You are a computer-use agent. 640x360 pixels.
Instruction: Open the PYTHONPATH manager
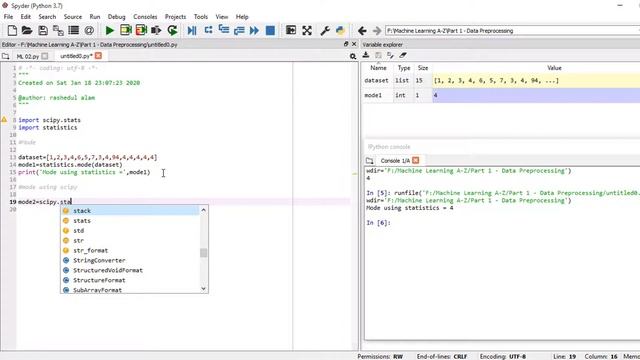tap(340, 31)
